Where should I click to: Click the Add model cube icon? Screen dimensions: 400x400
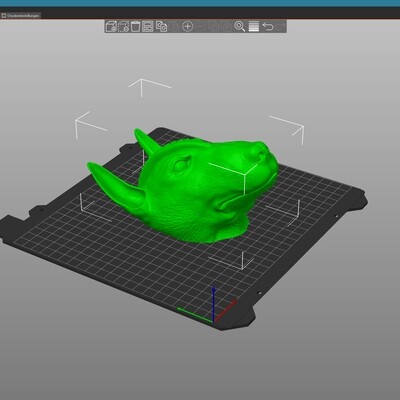(x=111, y=26)
